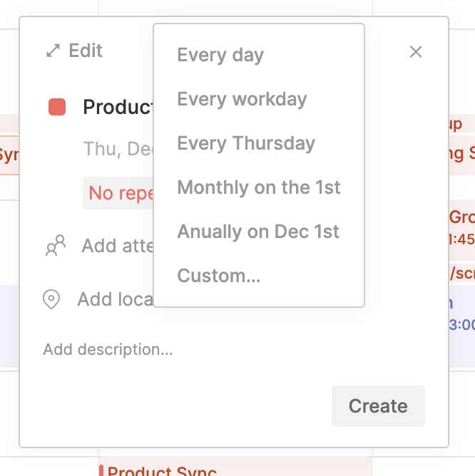
Task: Click the location pin icon
Action: click(51, 299)
